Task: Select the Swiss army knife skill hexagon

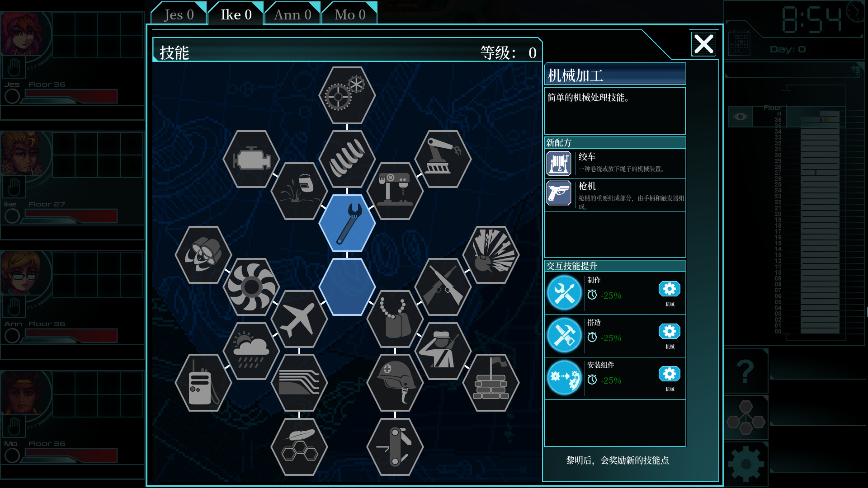Action: (x=395, y=447)
